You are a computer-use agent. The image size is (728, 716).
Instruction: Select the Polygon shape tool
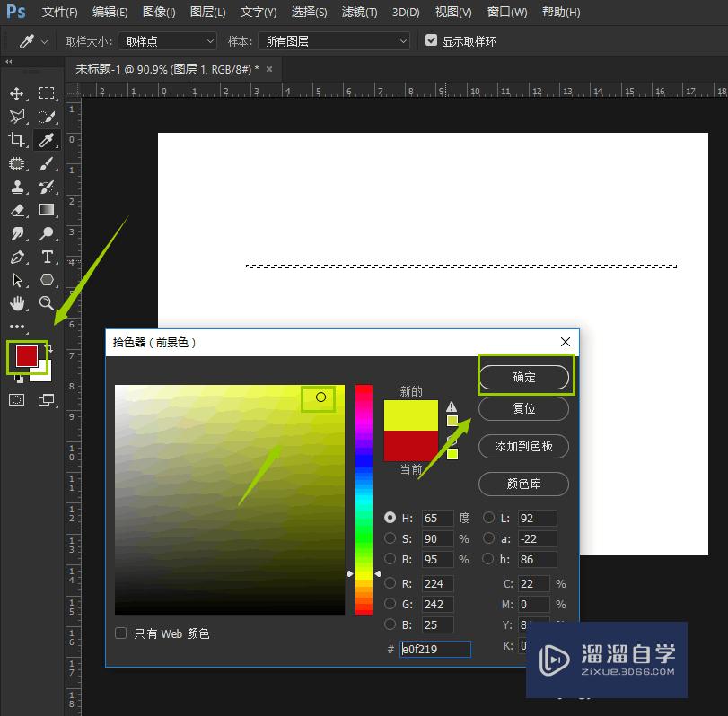click(x=47, y=280)
